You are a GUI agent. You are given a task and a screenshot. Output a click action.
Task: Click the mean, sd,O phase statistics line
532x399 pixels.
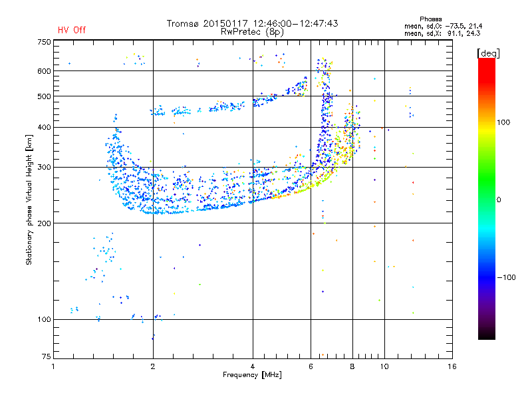pyautogui.click(x=443, y=26)
